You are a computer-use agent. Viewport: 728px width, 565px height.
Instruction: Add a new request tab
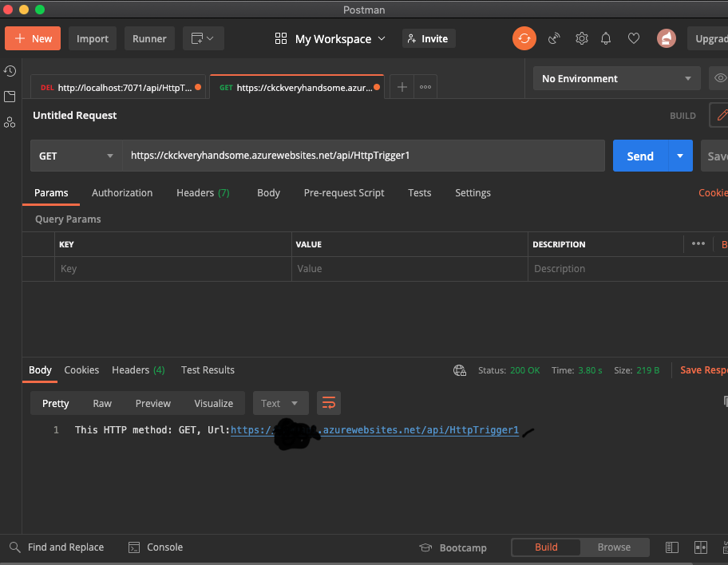(x=402, y=87)
